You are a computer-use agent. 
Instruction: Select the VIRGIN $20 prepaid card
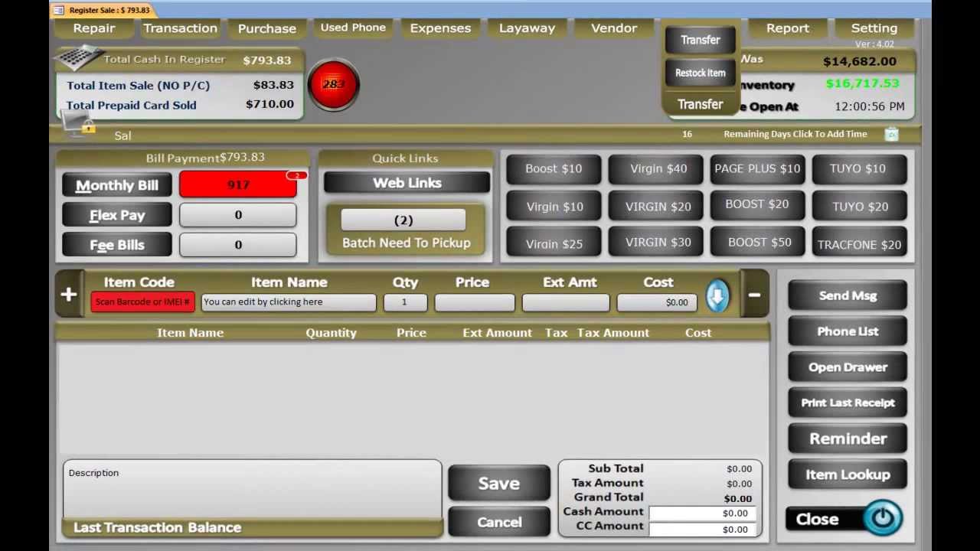(x=658, y=207)
